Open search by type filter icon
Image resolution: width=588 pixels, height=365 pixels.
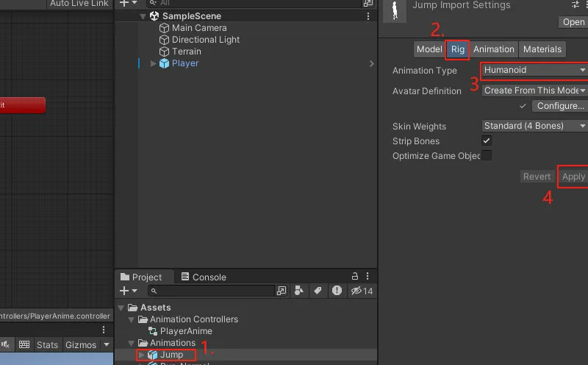point(299,291)
